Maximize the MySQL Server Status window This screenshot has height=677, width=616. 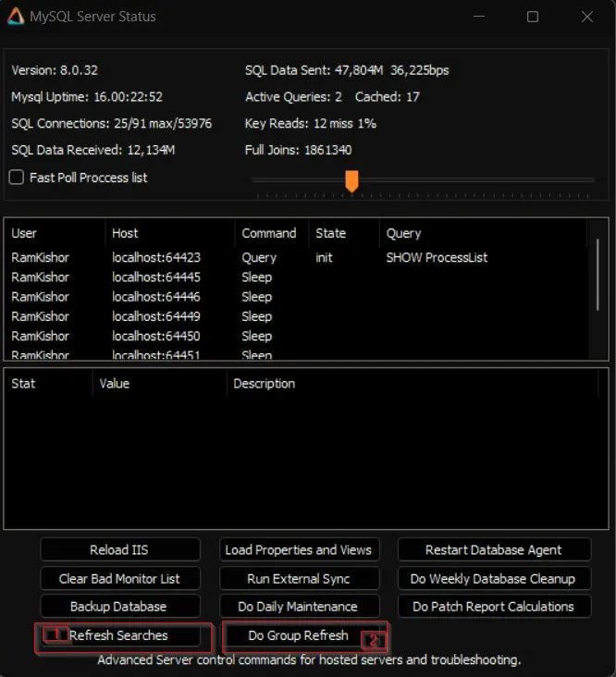click(x=533, y=17)
